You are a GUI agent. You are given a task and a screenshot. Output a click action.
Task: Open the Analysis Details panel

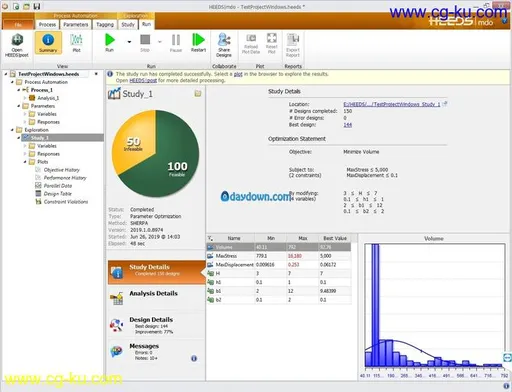(156, 297)
